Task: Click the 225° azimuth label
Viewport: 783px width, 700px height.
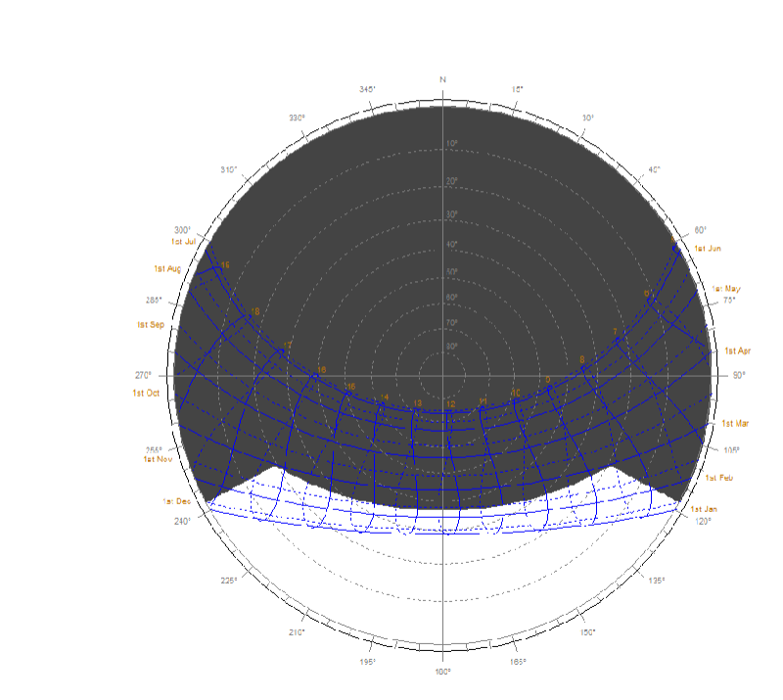Action: (229, 581)
